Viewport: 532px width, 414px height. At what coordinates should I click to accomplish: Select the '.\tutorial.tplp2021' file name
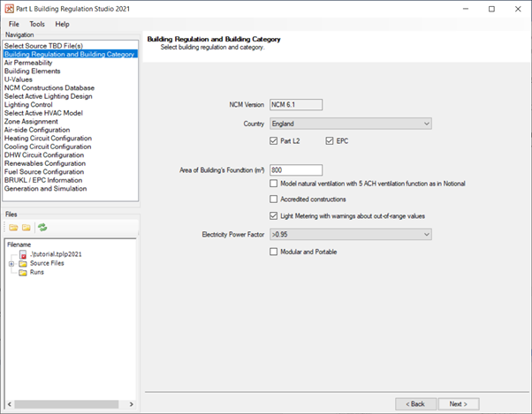click(56, 254)
